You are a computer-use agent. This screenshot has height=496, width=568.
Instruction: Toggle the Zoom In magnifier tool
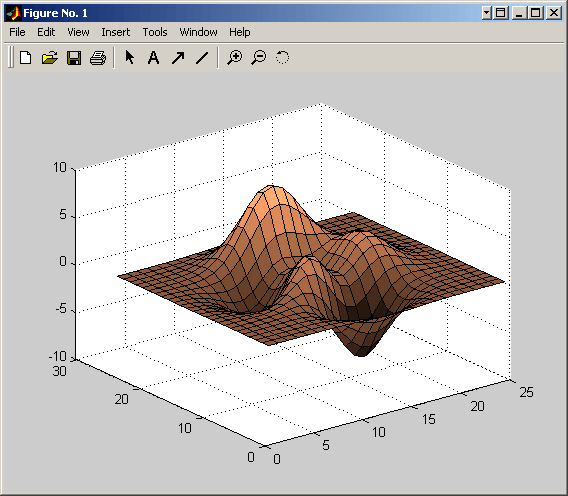pyautogui.click(x=235, y=57)
